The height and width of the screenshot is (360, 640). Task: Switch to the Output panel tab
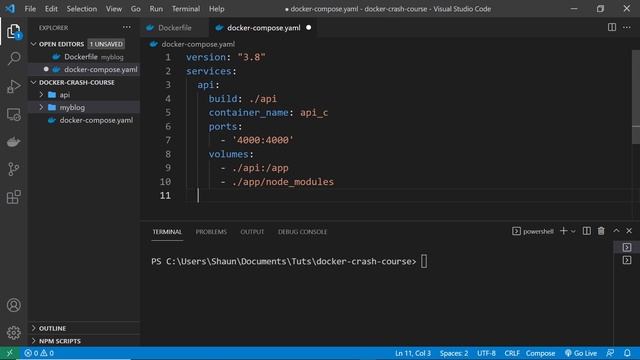252,231
